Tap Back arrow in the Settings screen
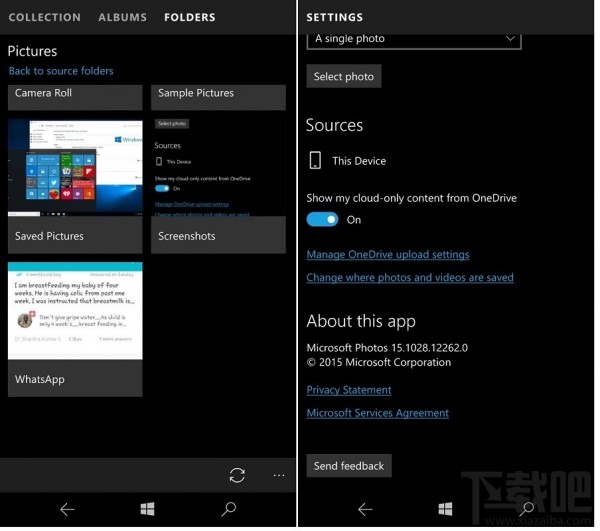This screenshot has width=600, height=531. 365,509
